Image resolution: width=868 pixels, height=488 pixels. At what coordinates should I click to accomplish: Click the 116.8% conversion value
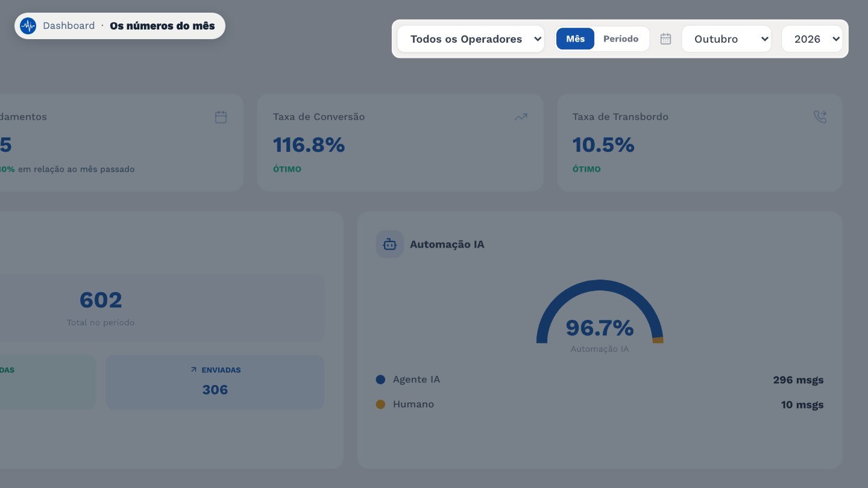click(x=309, y=145)
